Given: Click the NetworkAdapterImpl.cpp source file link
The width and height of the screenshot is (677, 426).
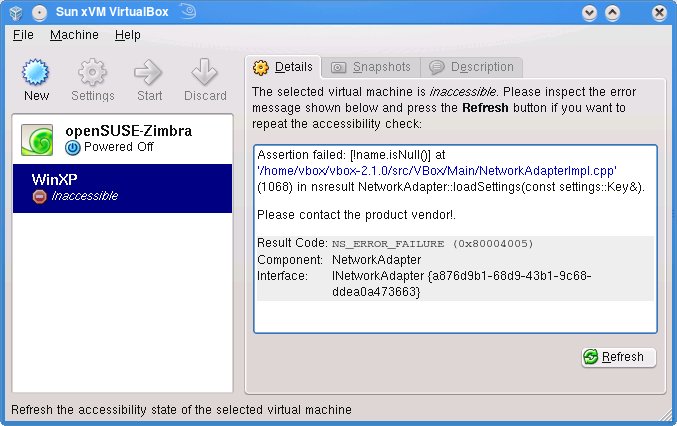Looking at the screenshot, I should coord(437,171).
